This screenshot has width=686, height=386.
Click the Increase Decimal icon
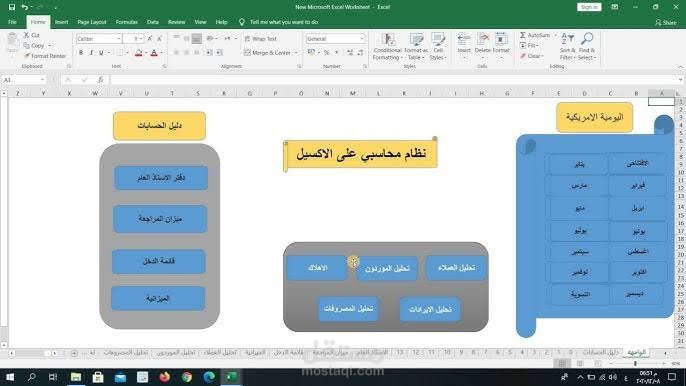coord(350,53)
